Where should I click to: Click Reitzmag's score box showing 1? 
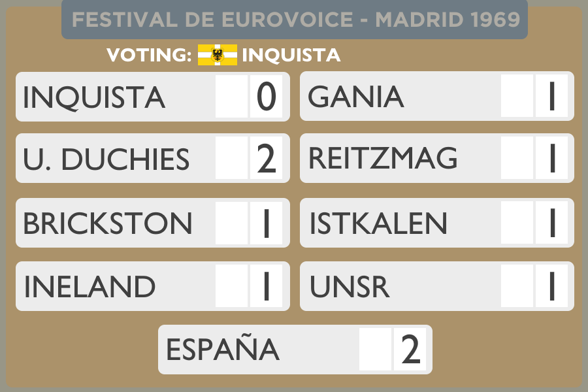[x=551, y=159]
